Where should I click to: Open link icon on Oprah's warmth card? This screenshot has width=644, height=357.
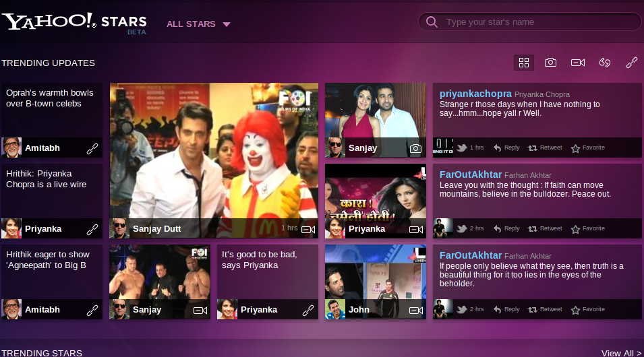pos(92,149)
